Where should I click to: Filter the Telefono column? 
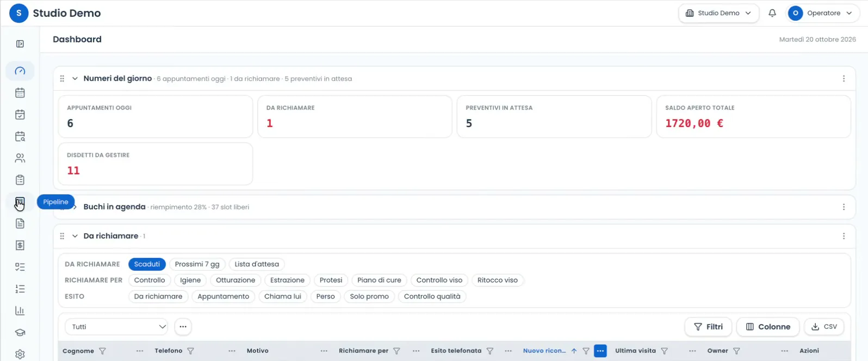190,351
